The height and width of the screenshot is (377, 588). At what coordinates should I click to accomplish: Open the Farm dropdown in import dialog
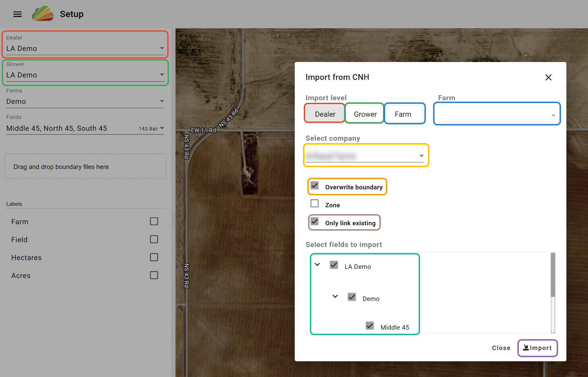point(496,115)
